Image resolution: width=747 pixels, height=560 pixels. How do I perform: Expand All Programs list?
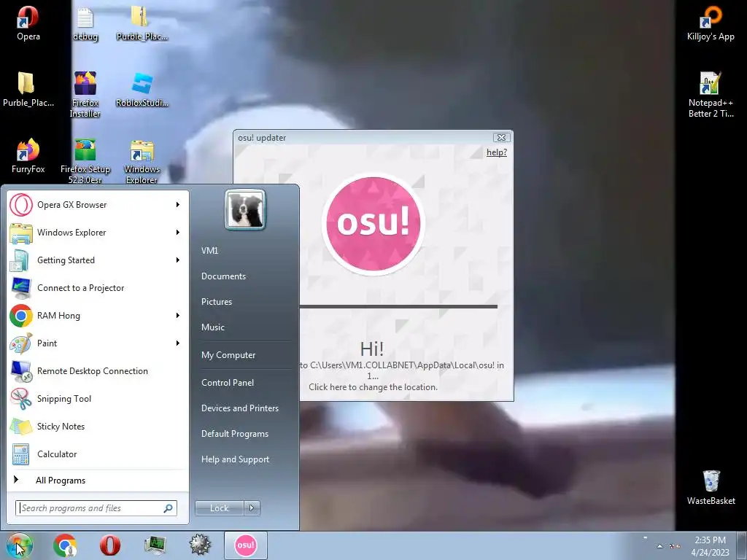pos(98,480)
